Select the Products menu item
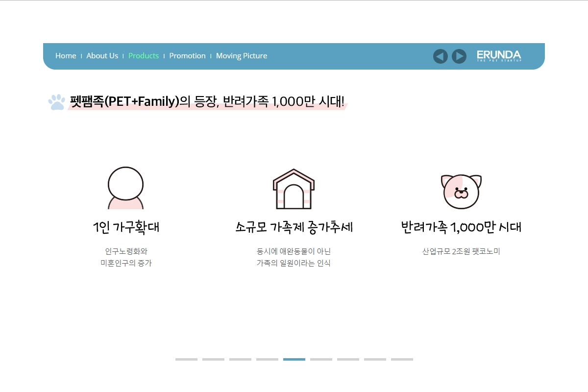 click(144, 56)
